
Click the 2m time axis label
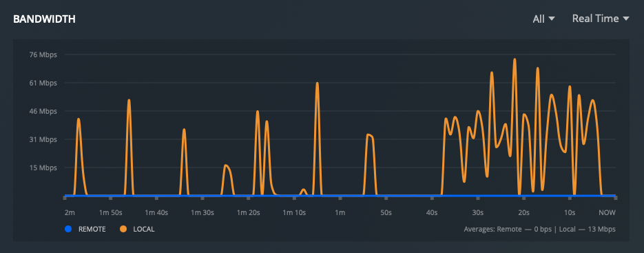(x=70, y=213)
